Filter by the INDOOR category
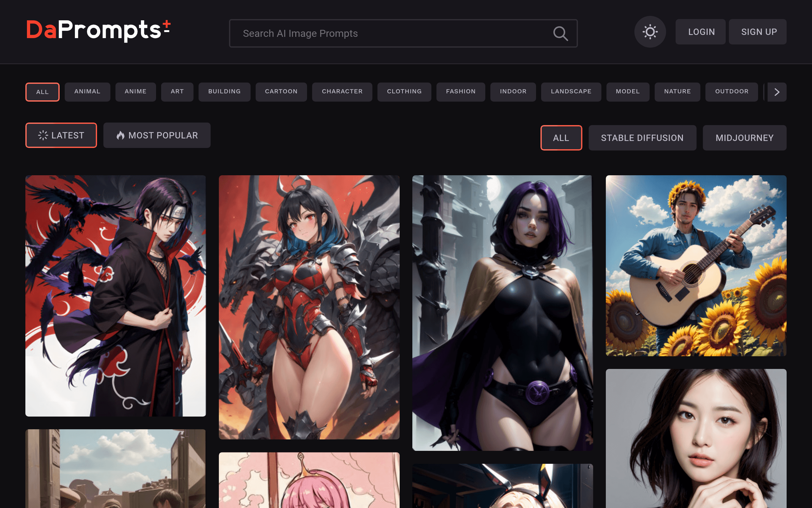Image resolution: width=812 pixels, height=508 pixels. [513, 92]
